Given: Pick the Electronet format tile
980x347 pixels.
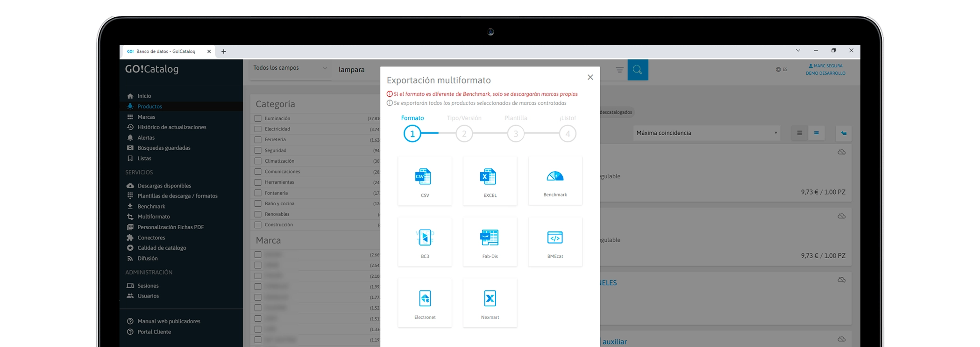Looking at the screenshot, I should tap(425, 303).
